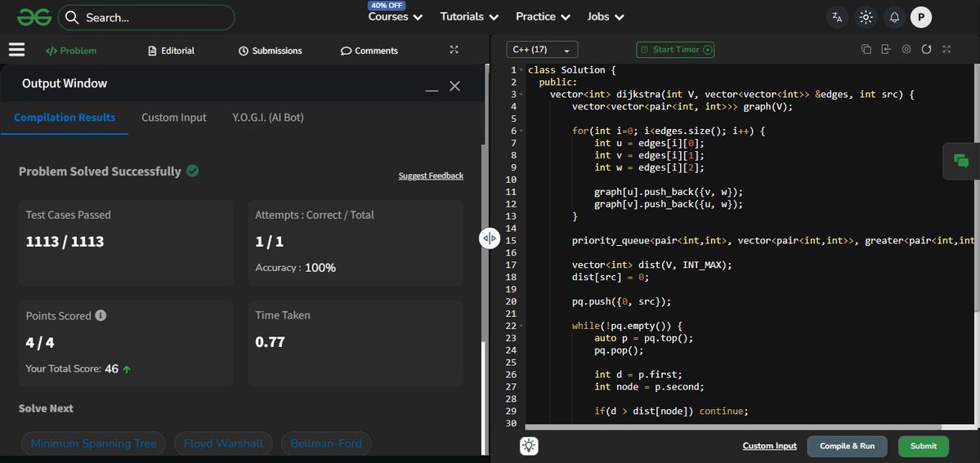Collapse the for-loop fold at line 6
Image resolution: width=980 pixels, height=463 pixels.
point(521,131)
